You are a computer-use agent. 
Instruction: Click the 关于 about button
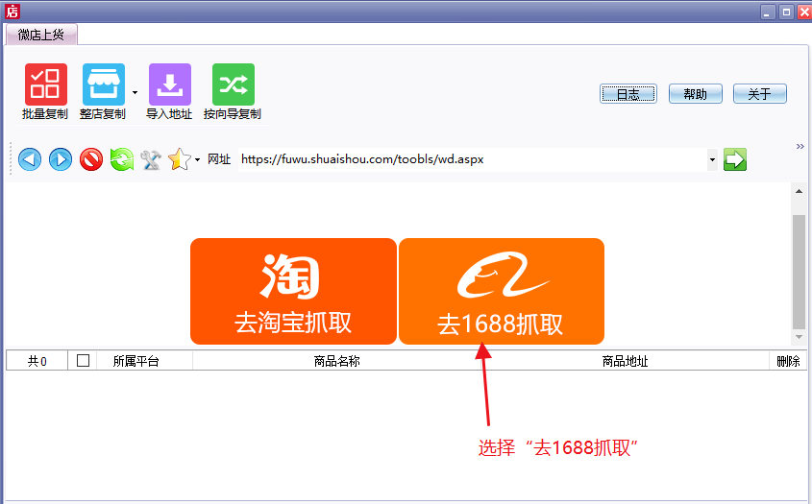tap(760, 94)
